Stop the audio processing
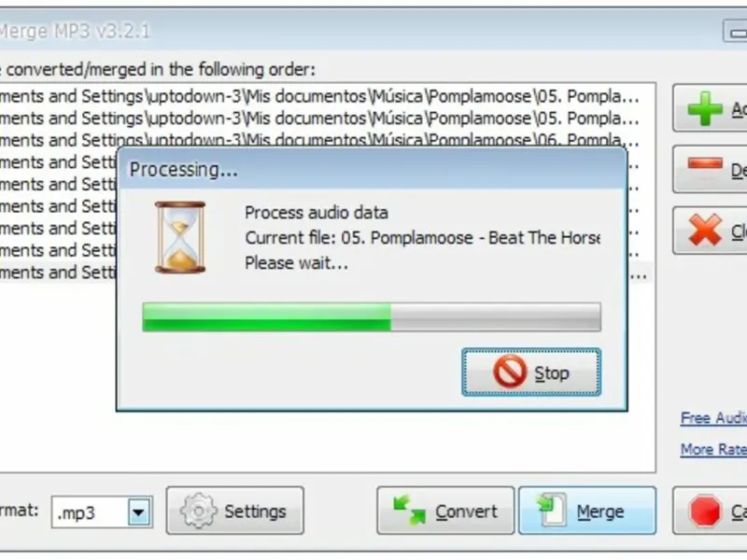Image resolution: width=747 pixels, height=560 pixels. (531, 371)
